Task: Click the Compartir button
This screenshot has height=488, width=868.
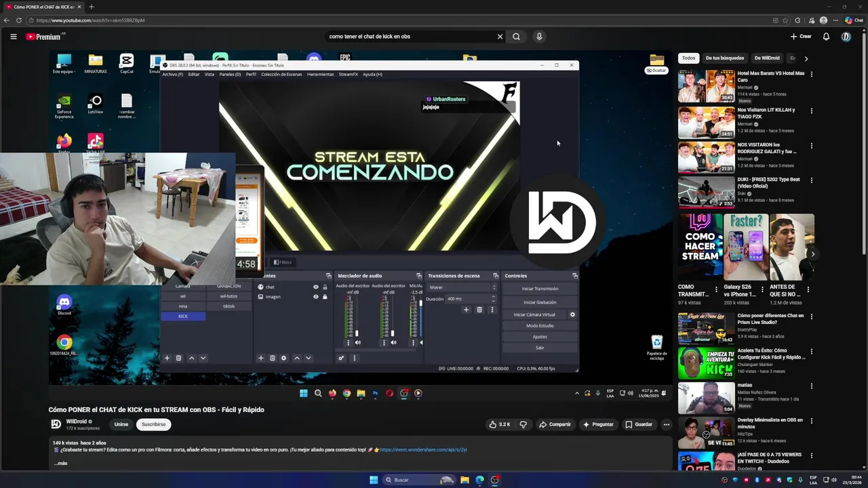Action: click(555, 424)
